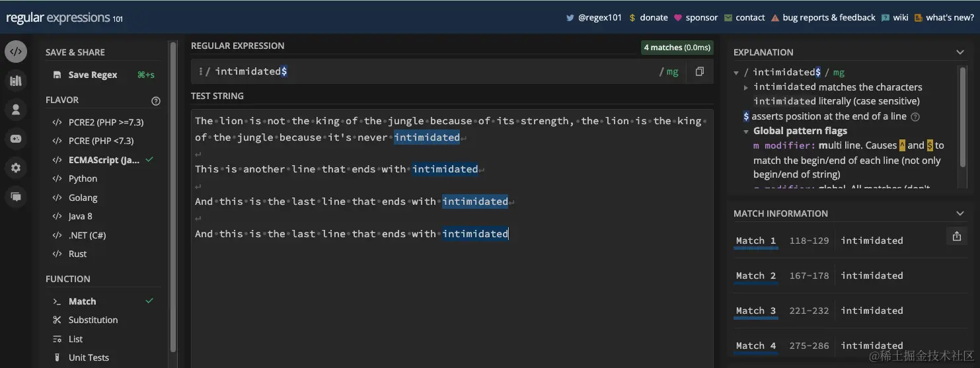This screenshot has height=368, width=980.
Task: Click the end-of-line help question icon
Action: tap(915, 116)
